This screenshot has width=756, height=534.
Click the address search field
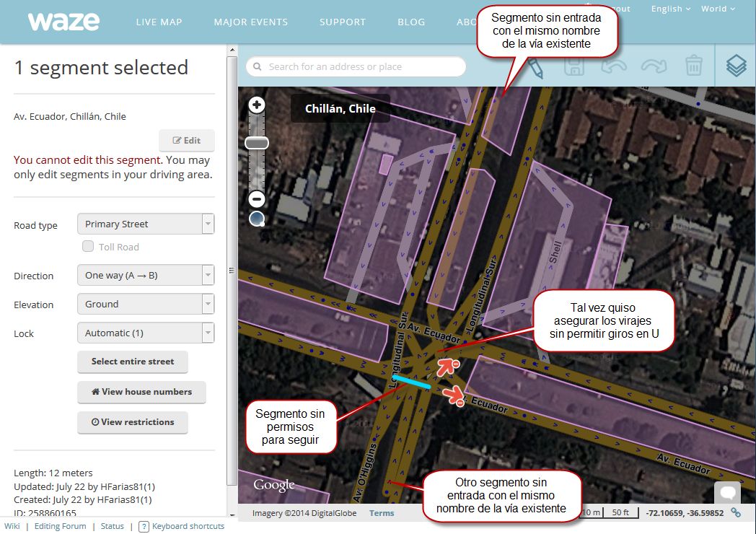(x=356, y=66)
